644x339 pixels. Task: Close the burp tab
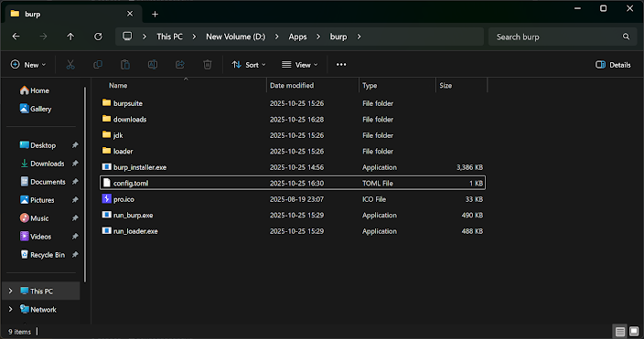[130, 14]
